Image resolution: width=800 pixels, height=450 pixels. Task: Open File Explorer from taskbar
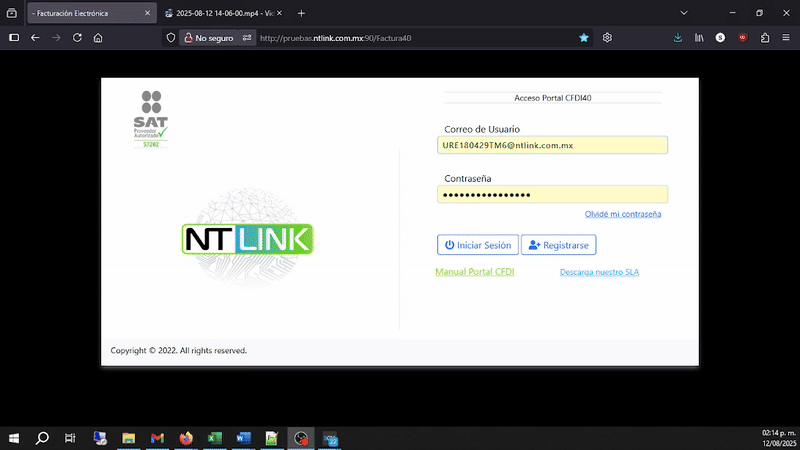[x=129, y=438]
